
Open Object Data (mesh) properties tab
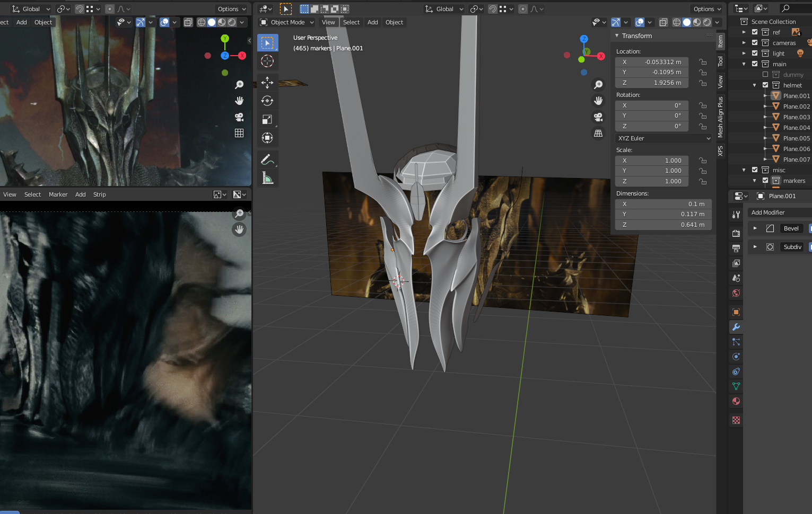point(736,386)
